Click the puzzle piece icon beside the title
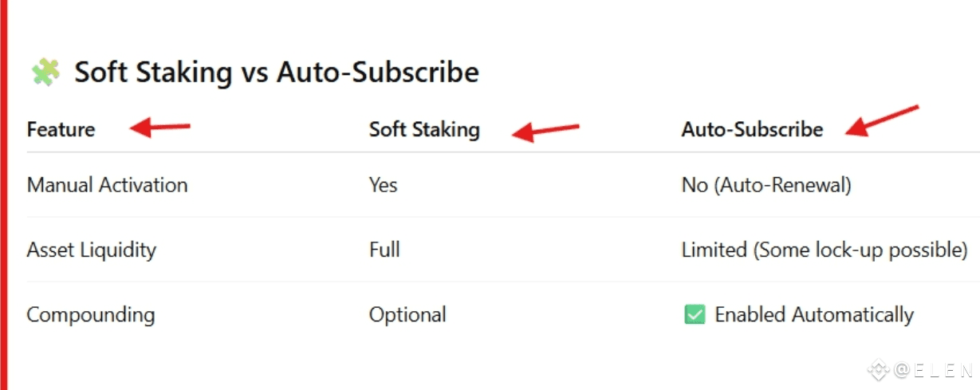Screen dimensions: 980x390 click(45, 73)
